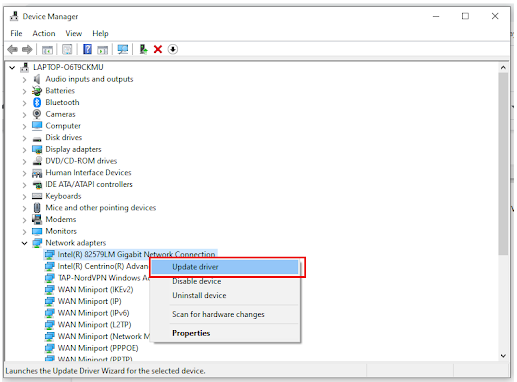Maximize the Device Manager window
This screenshot has height=382, width=517.
pos(465,16)
